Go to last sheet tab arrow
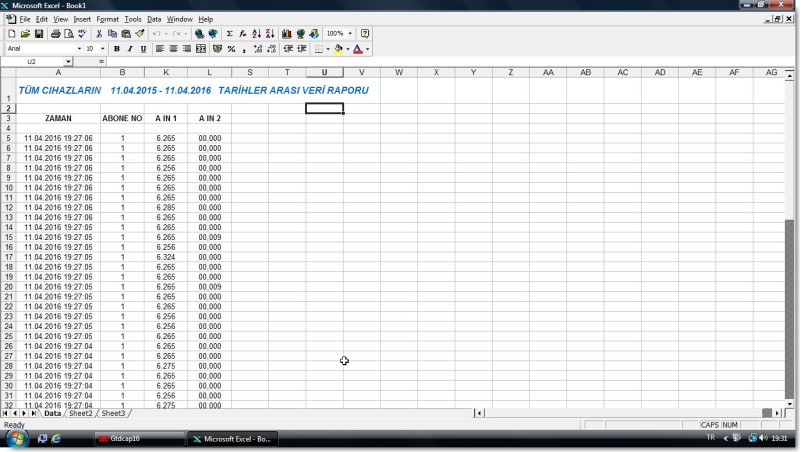800x452 pixels. [34, 413]
